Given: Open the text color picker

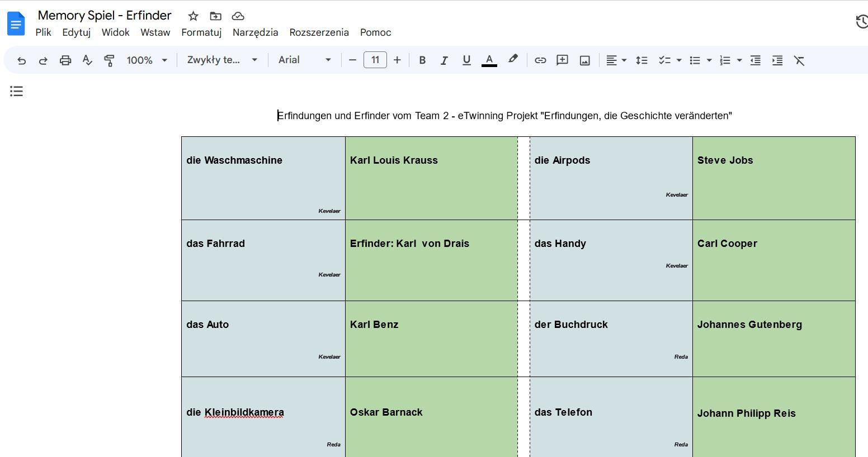Looking at the screenshot, I should tap(489, 60).
